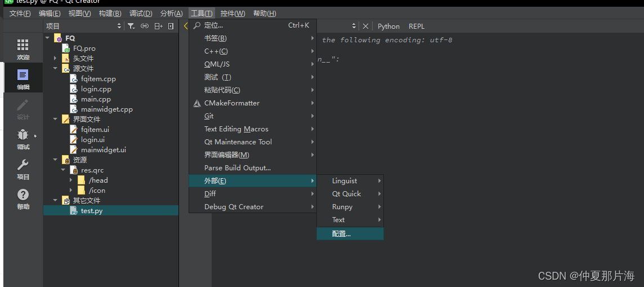
Task: Collapse the 界面文件 forms folder
Action: pyautogui.click(x=55, y=119)
